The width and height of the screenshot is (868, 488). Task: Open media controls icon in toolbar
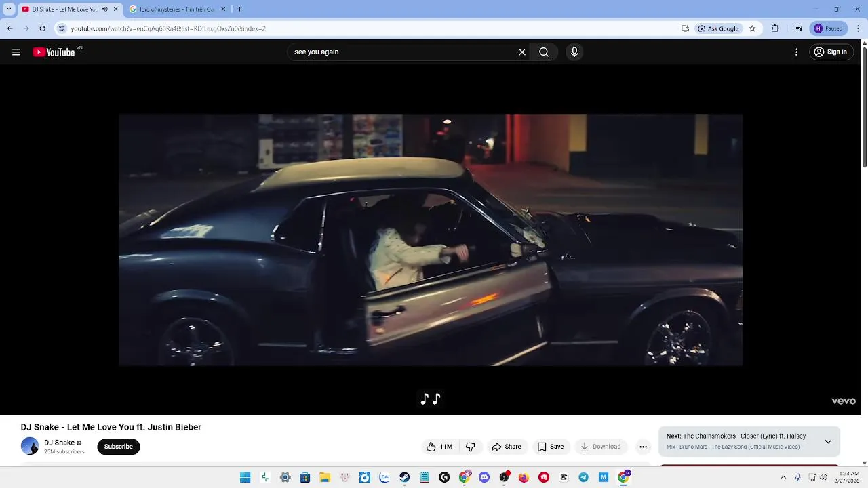[800, 28]
